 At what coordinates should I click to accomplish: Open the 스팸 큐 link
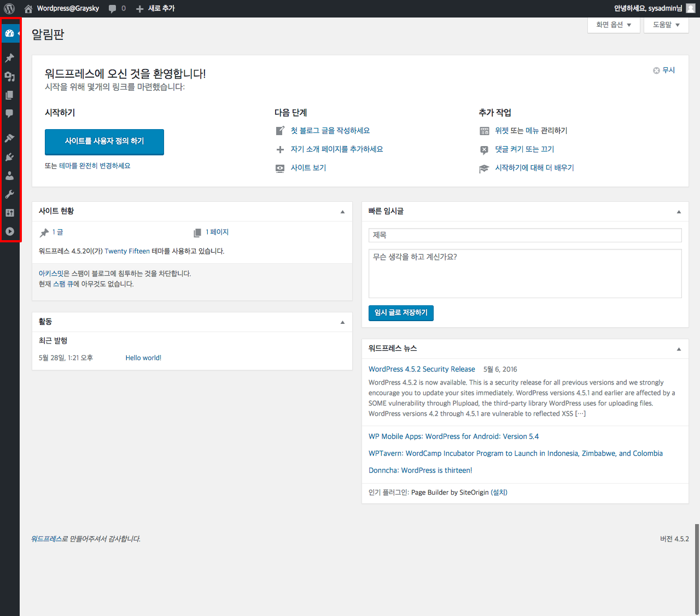[x=63, y=284]
